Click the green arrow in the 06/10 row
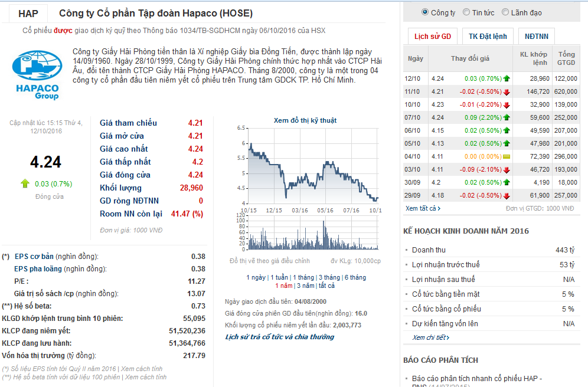The width and height of the screenshot is (588, 387). [x=507, y=131]
